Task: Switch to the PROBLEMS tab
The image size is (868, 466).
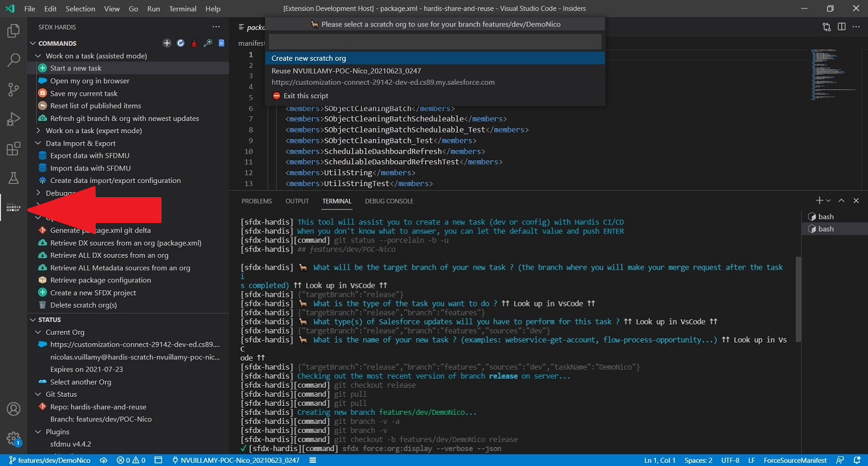Action: (x=257, y=201)
